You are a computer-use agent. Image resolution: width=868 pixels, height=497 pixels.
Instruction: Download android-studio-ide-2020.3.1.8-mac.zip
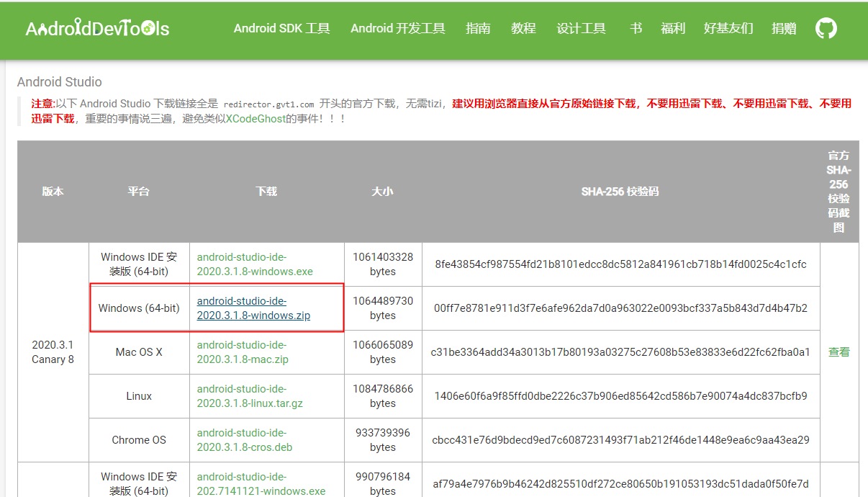point(243,352)
